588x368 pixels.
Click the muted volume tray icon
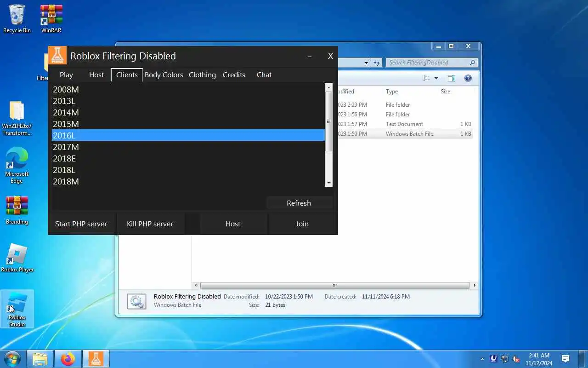click(516, 359)
